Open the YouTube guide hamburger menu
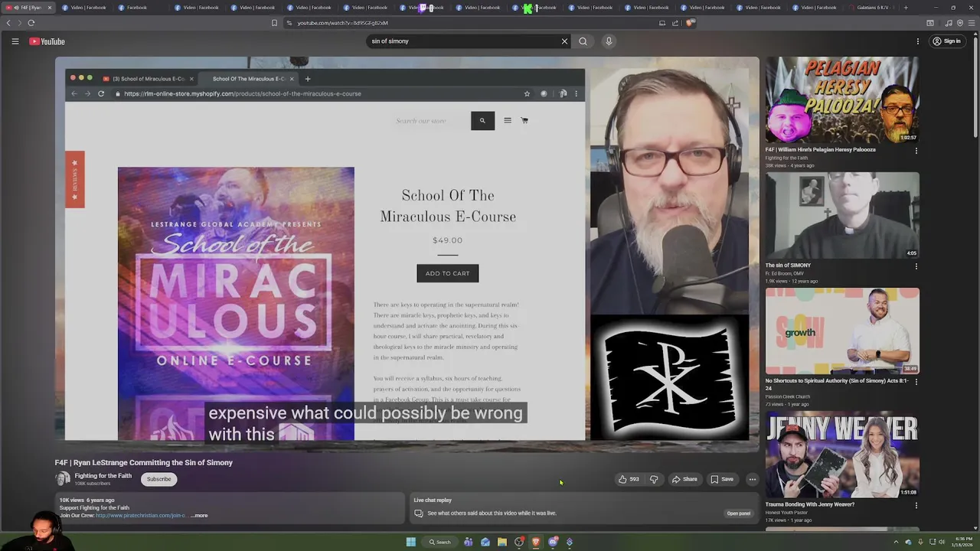980x551 pixels. (x=15, y=41)
